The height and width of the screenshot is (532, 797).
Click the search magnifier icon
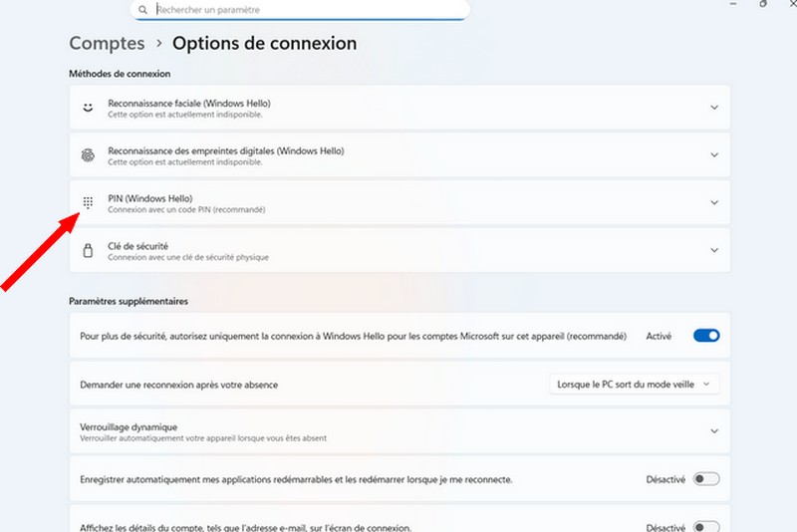143,10
